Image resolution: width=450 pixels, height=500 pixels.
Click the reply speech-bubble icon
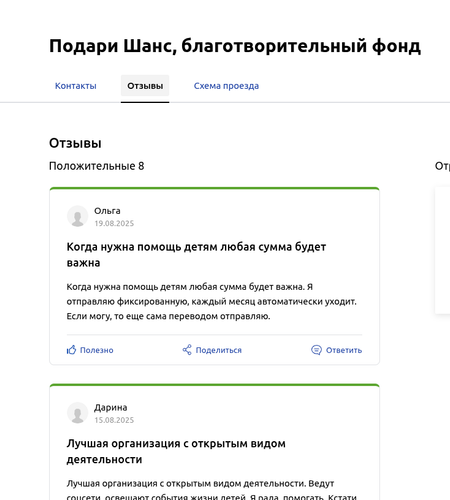pyautogui.click(x=316, y=350)
